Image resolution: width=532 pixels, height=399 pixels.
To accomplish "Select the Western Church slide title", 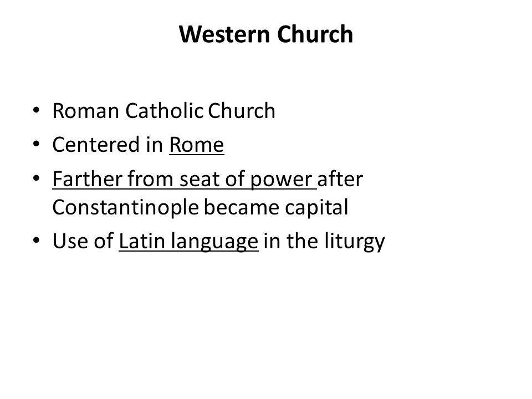I will point(266,34).
